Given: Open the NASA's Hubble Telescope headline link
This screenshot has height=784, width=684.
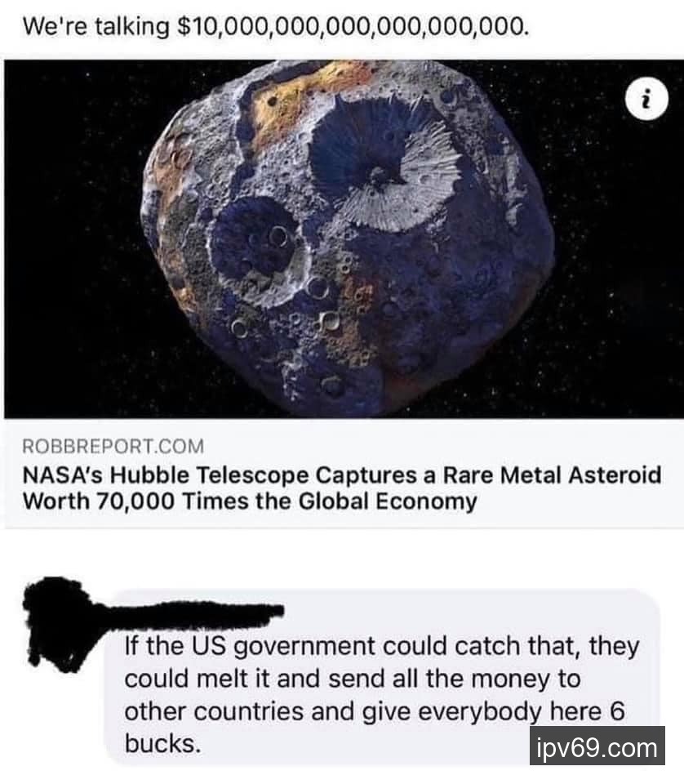Looking at the screenshot, I should point(342,488).
